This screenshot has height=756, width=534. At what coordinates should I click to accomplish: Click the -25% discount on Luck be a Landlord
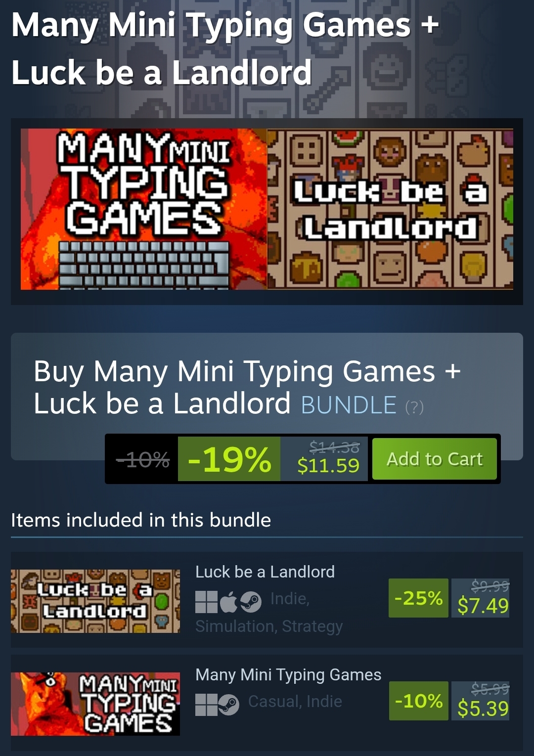[418, 598]
